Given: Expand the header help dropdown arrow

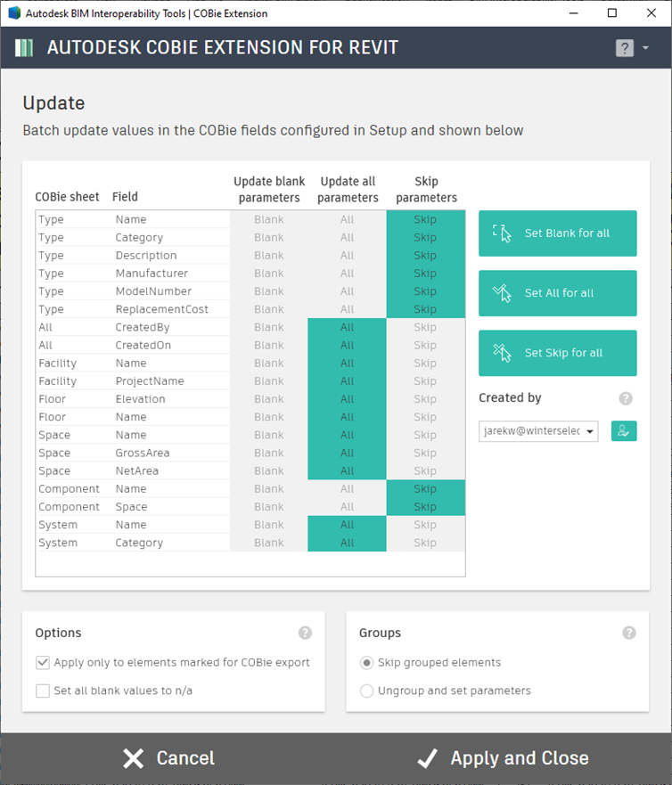Looking at the screenshot, I should (645, 47).
